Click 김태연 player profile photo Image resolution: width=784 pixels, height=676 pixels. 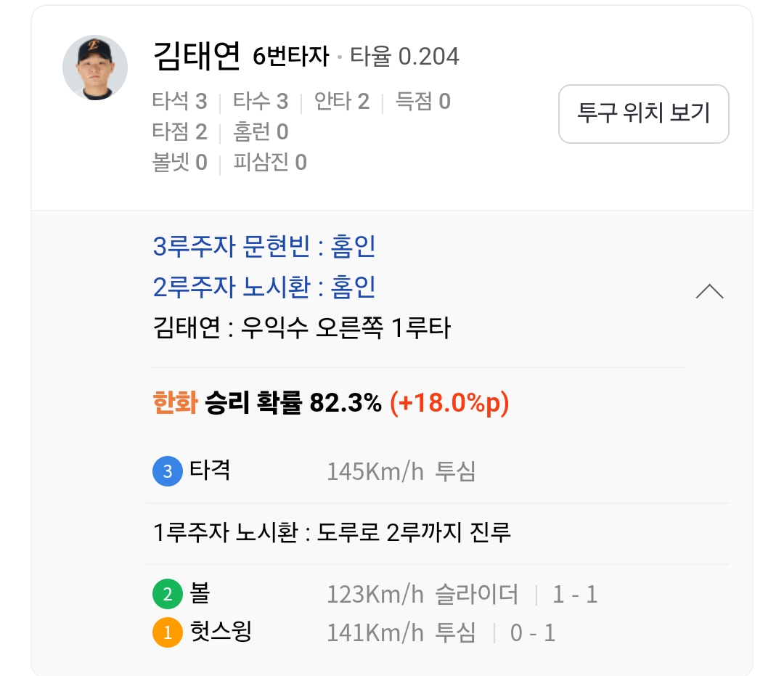tap(95, 67)
